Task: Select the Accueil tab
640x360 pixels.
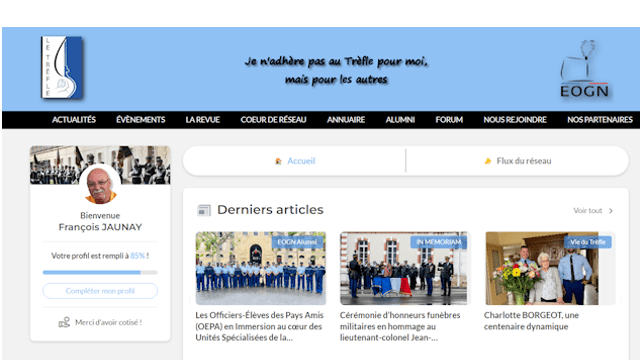Action: tap(294, 161)
